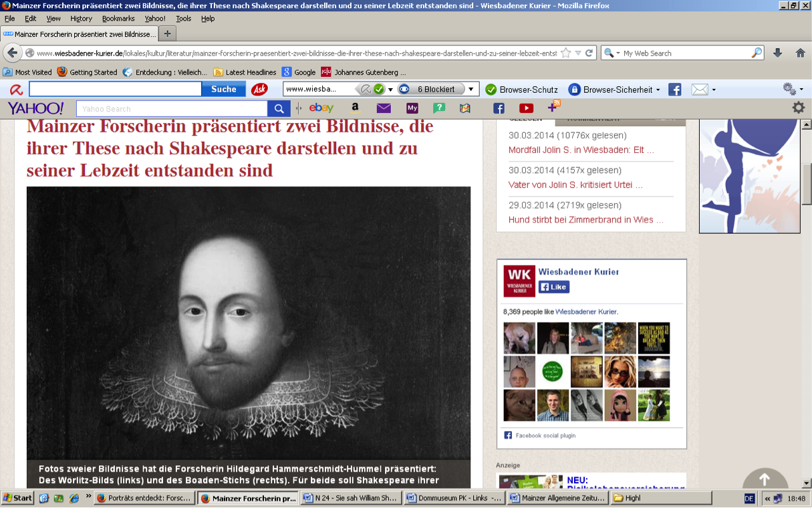Open Yahoo toolbar settings gear
This screenshot has width=812, height=508.
[x=798, y=108]
